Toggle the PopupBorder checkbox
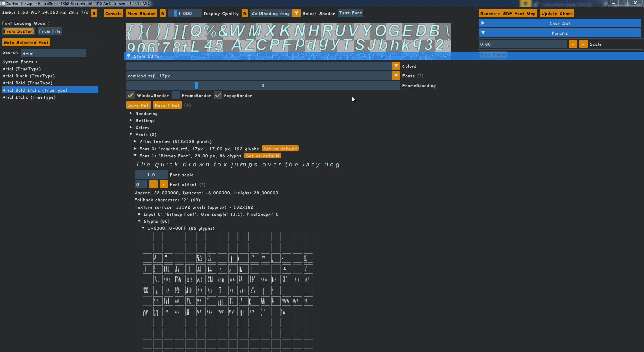The width and height of the screenshot is (644, 352). tap(218, 95)
